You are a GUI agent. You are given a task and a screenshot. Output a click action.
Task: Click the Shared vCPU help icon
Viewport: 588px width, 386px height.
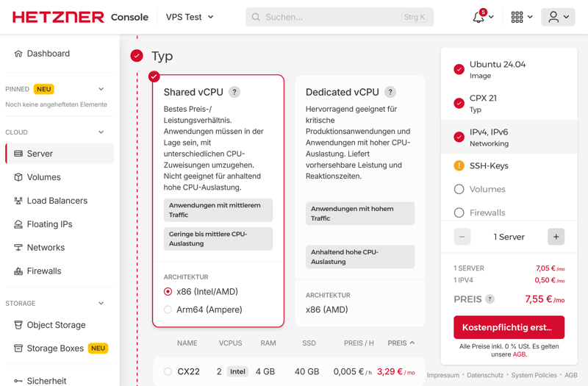point(234,92)
